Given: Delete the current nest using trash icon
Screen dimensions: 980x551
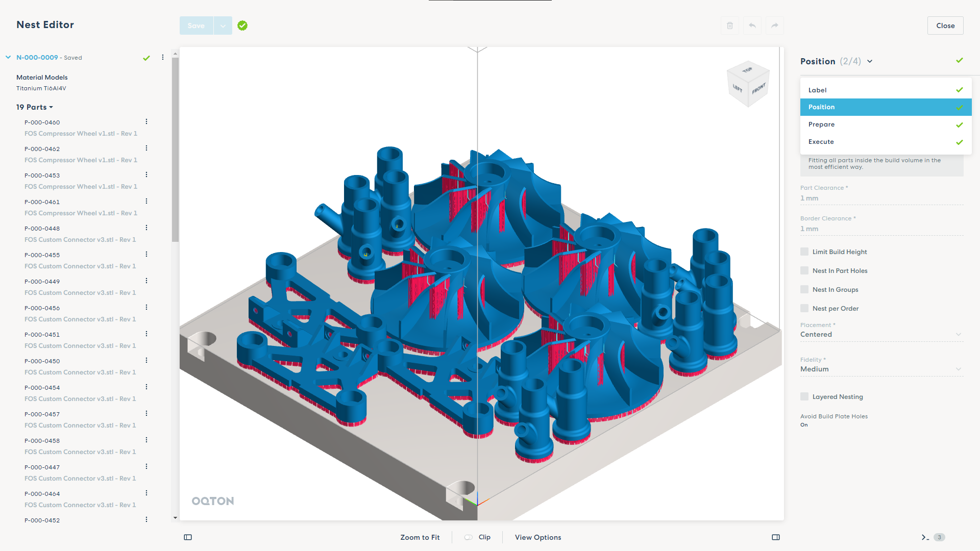Looking at the screenshot, I should (x=729, y=26).
